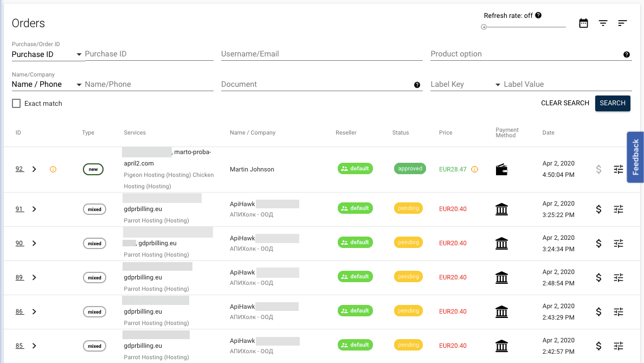Open the Name / Phone dropdown
Screen dimensions: 644x363
point(47,85)
